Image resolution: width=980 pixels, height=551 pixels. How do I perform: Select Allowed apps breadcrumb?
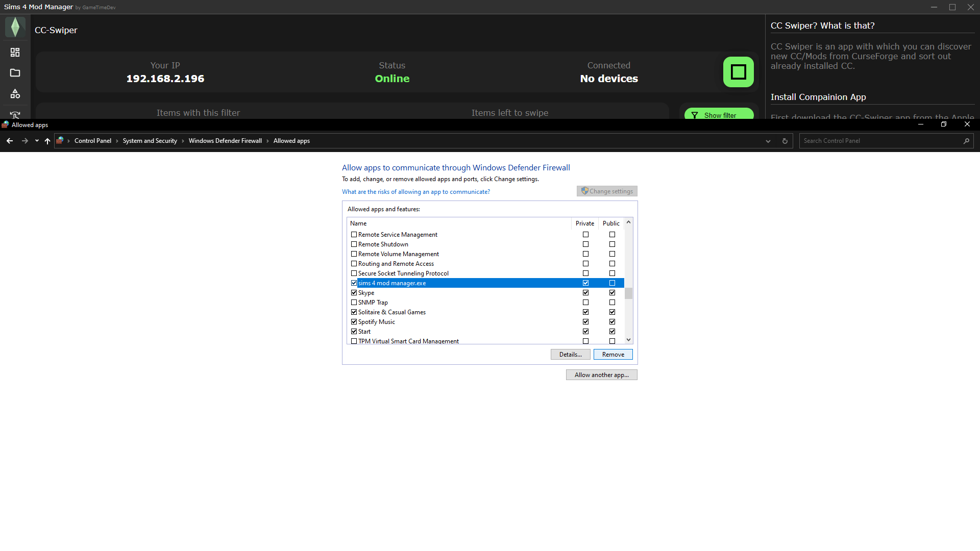(291, 141)
